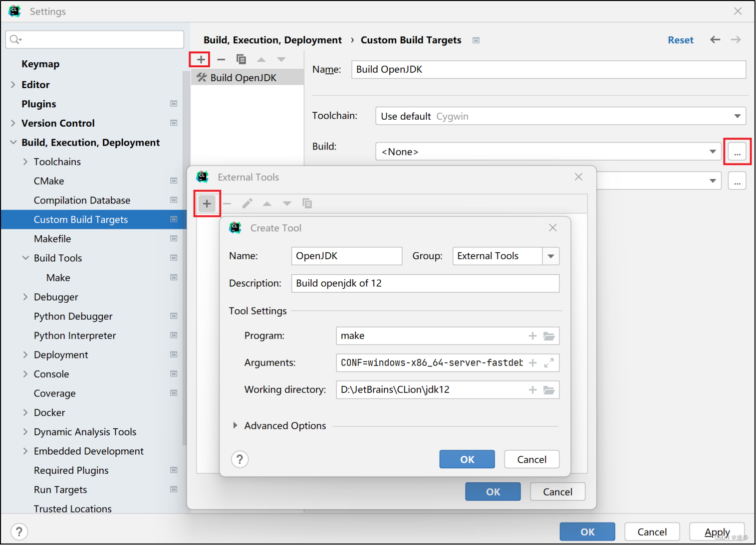This screenshot has height=545, width=756.
Task: Open help in Settings window
Action: 19,532
